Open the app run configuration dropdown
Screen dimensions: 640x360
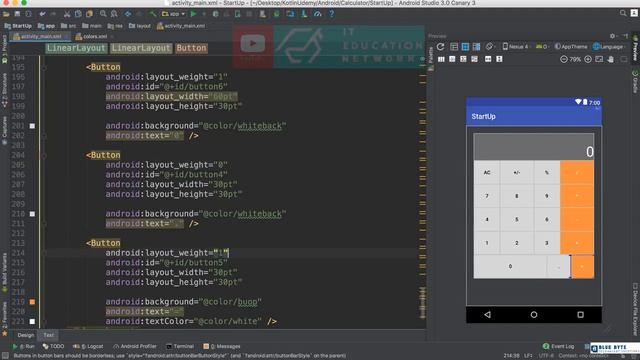click(x=173, y=14)
